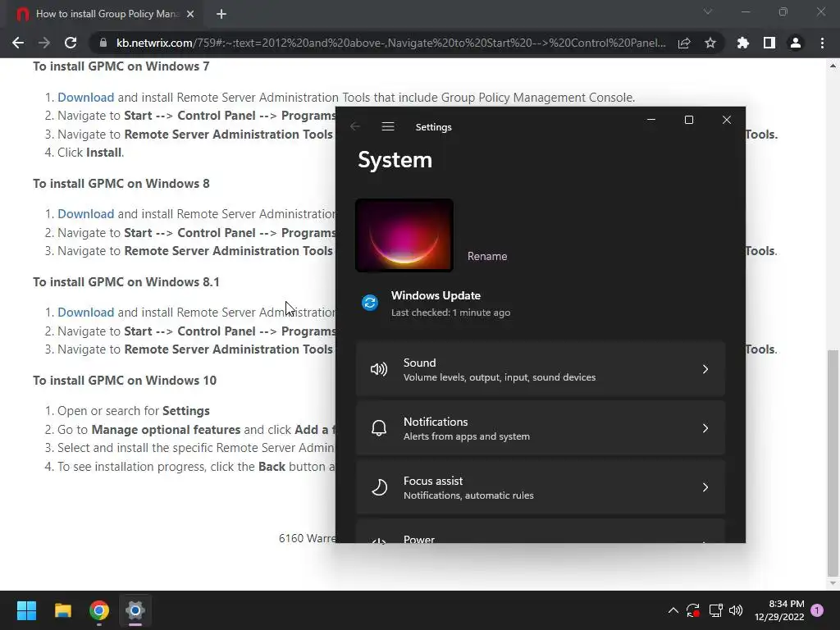Image resolution: width=840 pixels, height=630 pixels.
Task: Bookmark this page with the star icon
Action: point(710,43)
